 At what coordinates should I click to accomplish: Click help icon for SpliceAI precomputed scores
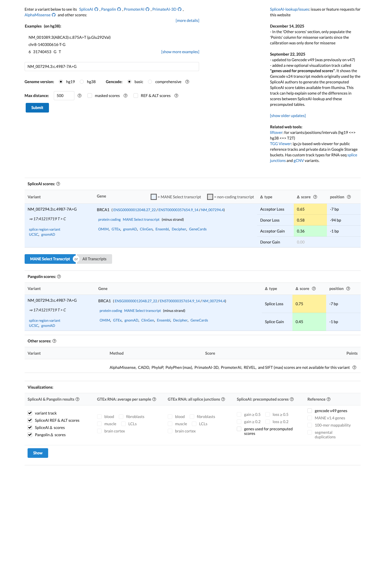(292, 399)
